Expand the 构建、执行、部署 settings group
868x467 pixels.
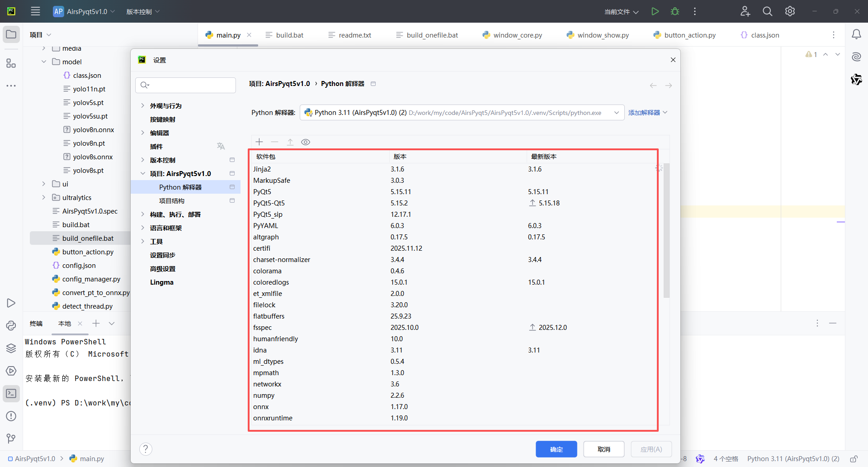pos(142,214)
